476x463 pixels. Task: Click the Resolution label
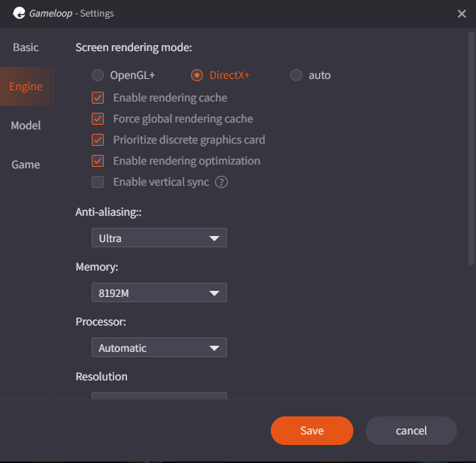(x=102, y=377)
